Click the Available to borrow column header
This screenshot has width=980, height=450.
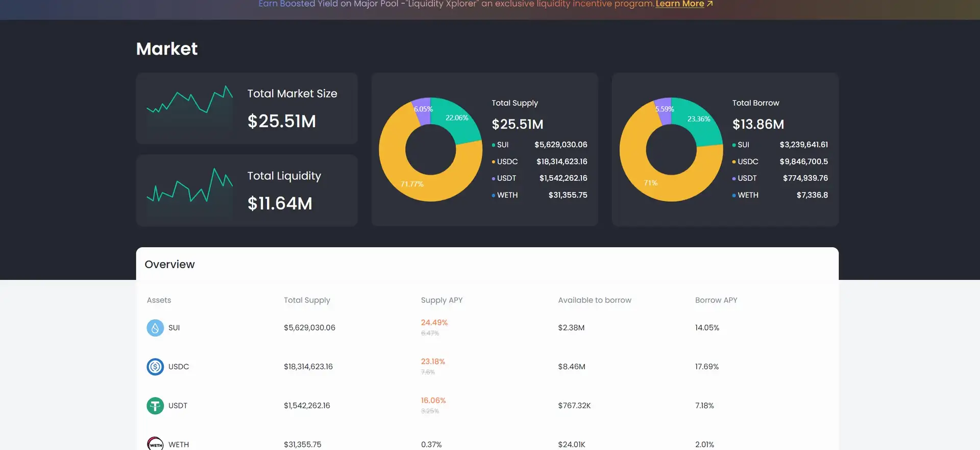594,300
